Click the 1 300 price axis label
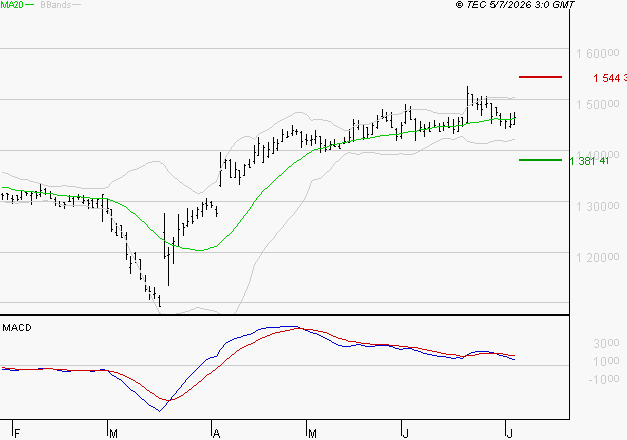 coord(597,206)
